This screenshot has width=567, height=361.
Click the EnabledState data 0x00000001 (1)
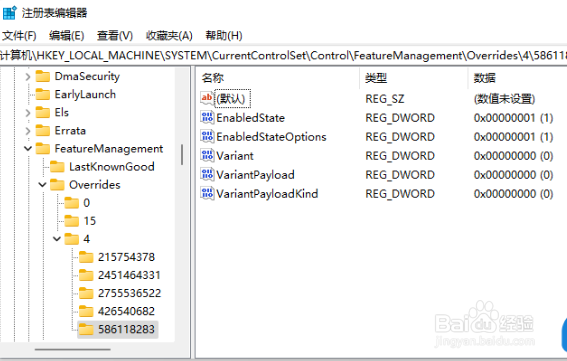[x=513, y=118]
